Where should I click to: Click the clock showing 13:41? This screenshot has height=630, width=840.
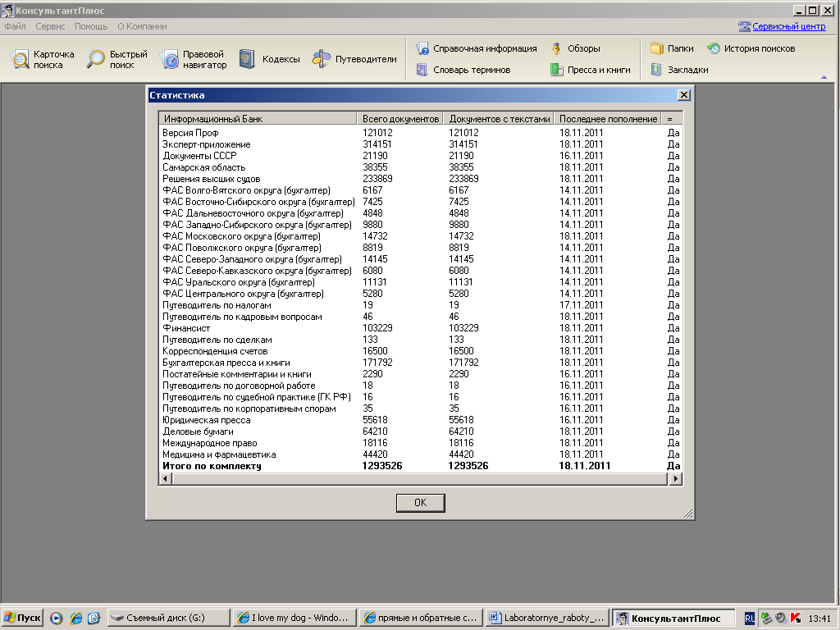819,619
